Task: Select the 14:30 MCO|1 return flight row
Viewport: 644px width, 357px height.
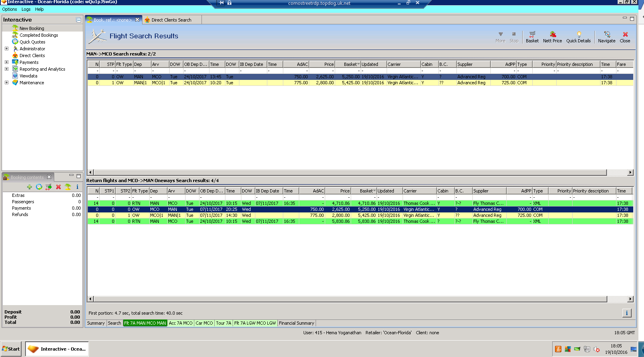Action: tap(360, 216)
